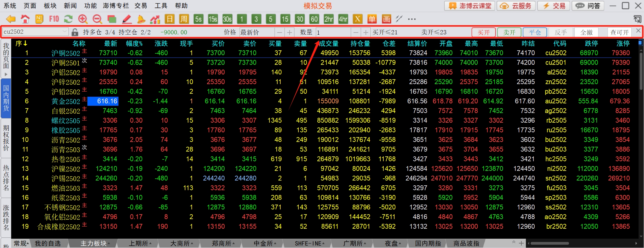Screen dimensions: 644x248
Task: Click the zoom in magnifier icon
Action: point(83,19)
